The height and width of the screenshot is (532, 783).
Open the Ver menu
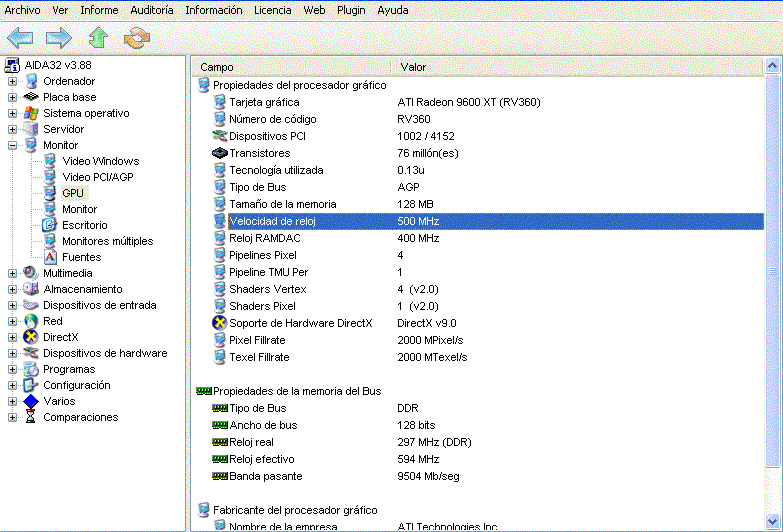(x=60, y=10)
